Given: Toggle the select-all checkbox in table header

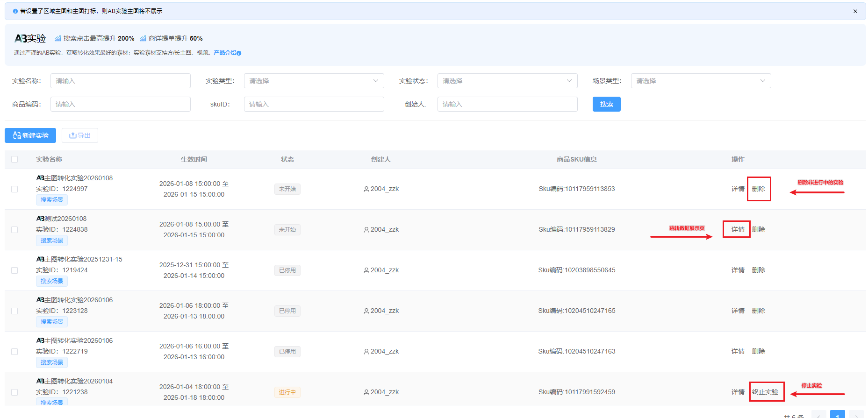Looking at the screenshot, I should tap(14, 159).
